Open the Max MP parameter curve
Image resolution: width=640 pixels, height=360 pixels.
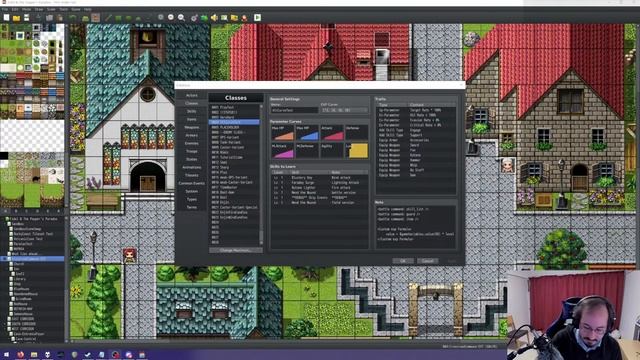pyautogui.click(x=307, y=133)
